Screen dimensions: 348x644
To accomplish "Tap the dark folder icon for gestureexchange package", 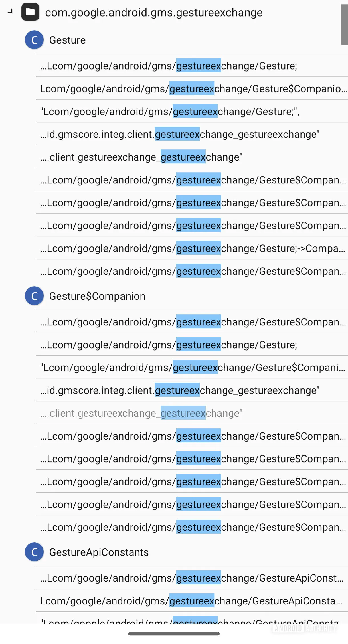I will point(31,12).
